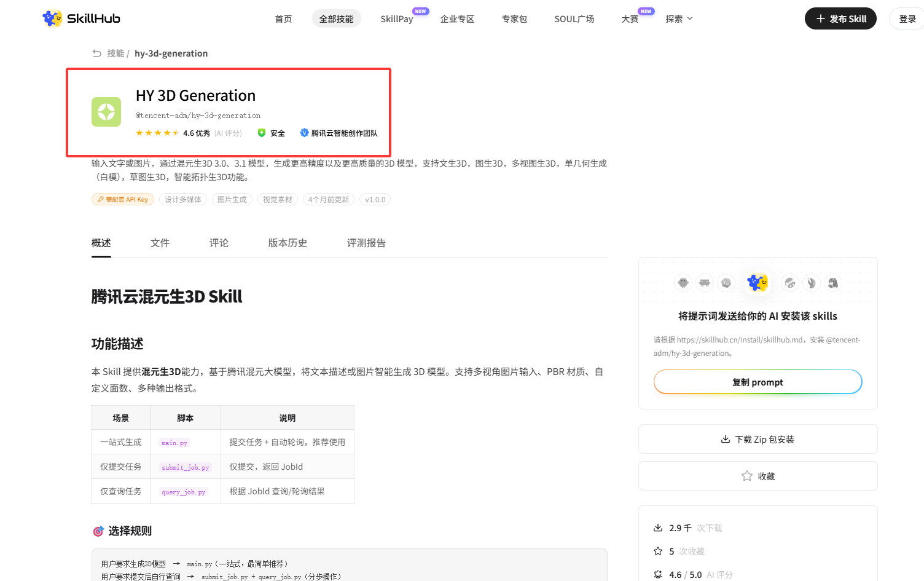The height and width of the screenshot is (581, 924).
Task: Open 大赛 in the navigation
Action: 630,19
